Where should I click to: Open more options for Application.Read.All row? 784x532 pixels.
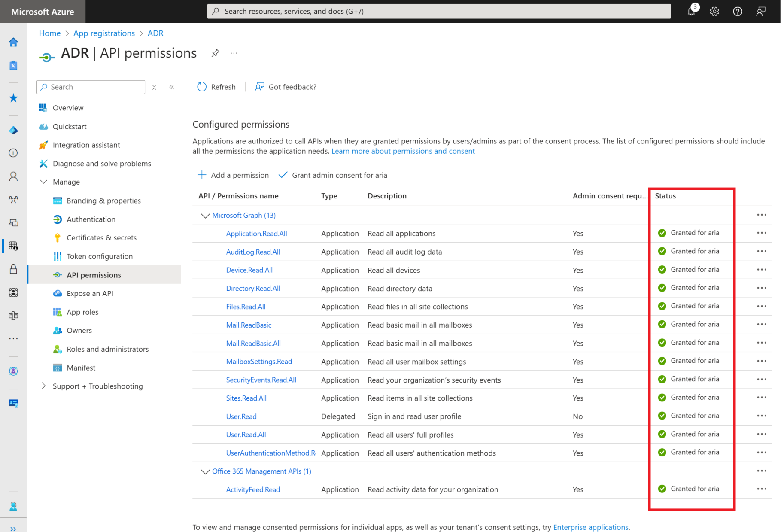pyautogui.click(x=762, y=233)
